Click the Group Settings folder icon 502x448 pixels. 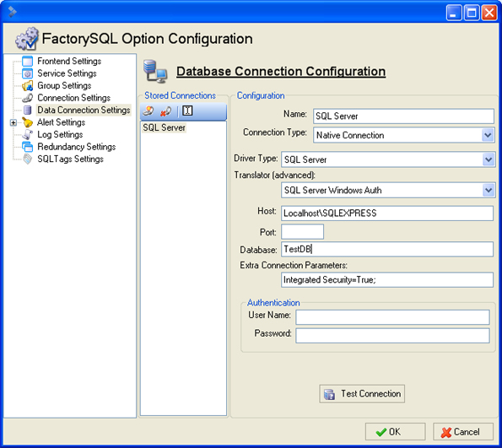[x=28, y=85]
